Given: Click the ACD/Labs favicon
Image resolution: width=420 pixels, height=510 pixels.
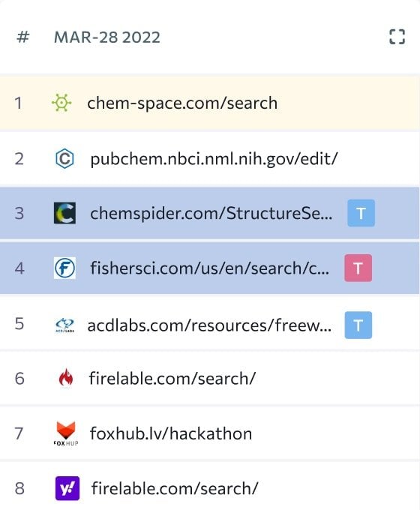Looking at the screenshot, I should (x=64, y=325).
